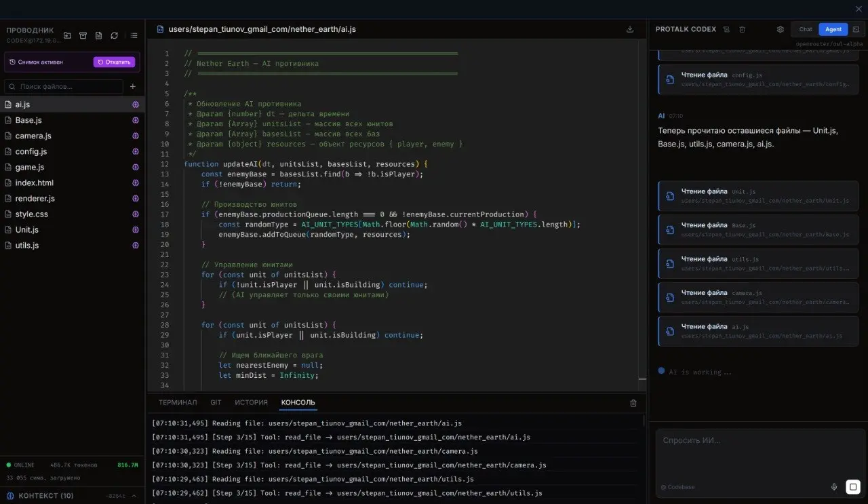Image resolution: width=868 pixels, height=504 pixels.
Task: Open config.js in the file list
Action: pyautogui.click(x=72, y=151)
